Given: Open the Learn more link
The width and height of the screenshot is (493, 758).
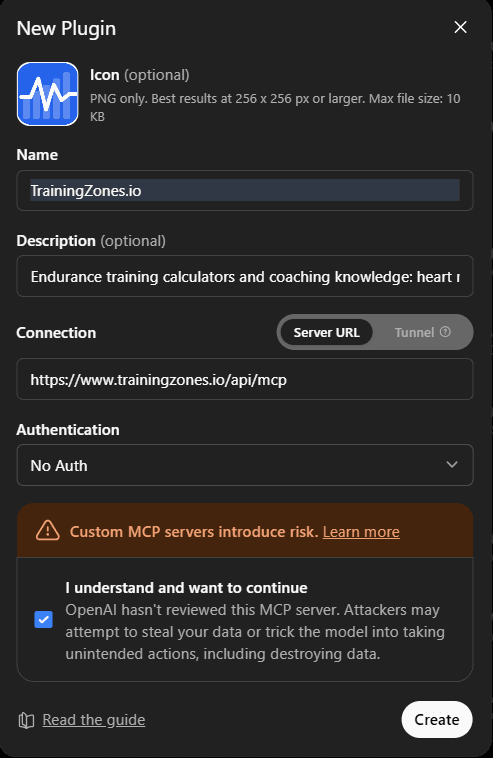Looking at the screenshot, I should 361,532.
